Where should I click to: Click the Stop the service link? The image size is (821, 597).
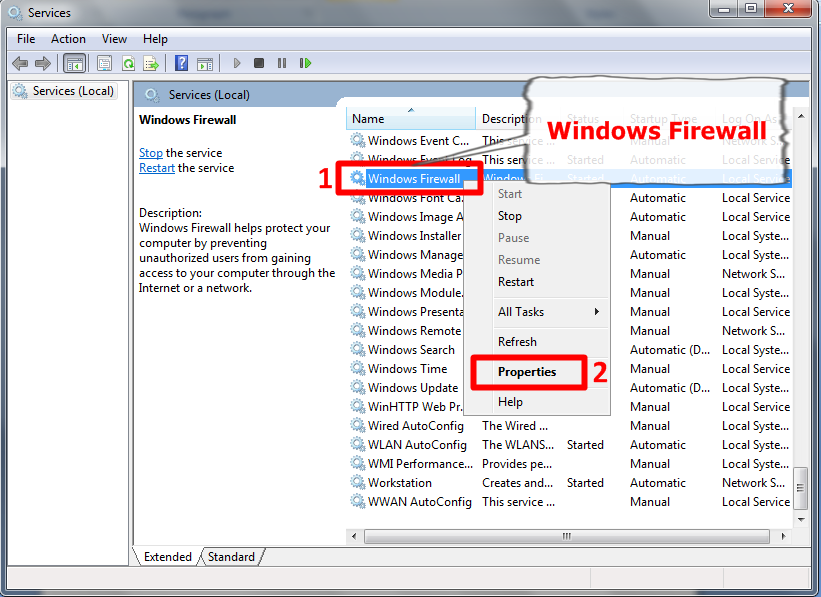pyautogui.click(x=151, y=153)
